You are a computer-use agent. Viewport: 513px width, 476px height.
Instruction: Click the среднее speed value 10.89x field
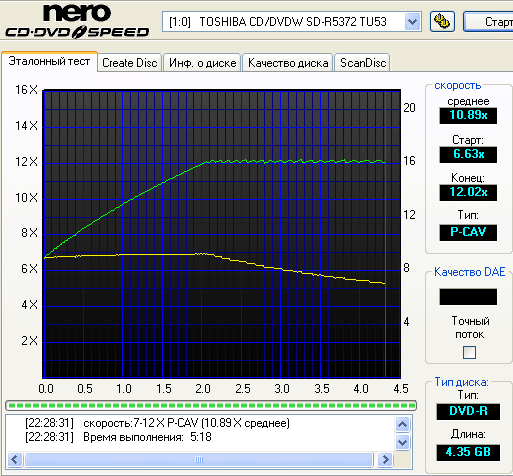(468, 115)
